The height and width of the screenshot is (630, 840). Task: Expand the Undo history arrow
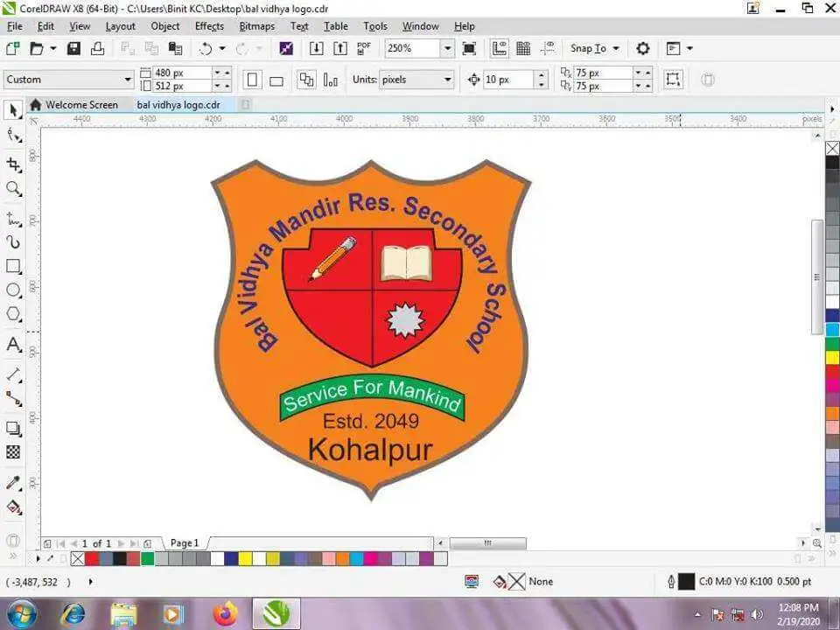221,49
